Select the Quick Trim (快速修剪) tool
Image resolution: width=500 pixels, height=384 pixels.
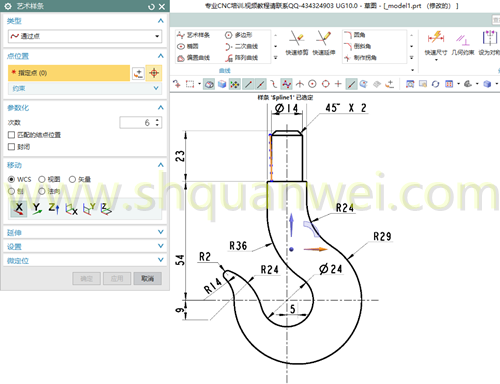[296, 43]
